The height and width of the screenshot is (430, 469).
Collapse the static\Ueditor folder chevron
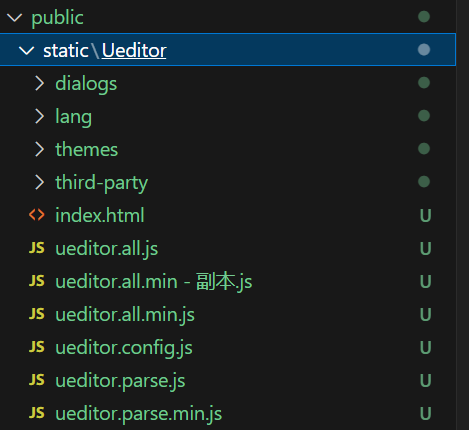27,50
